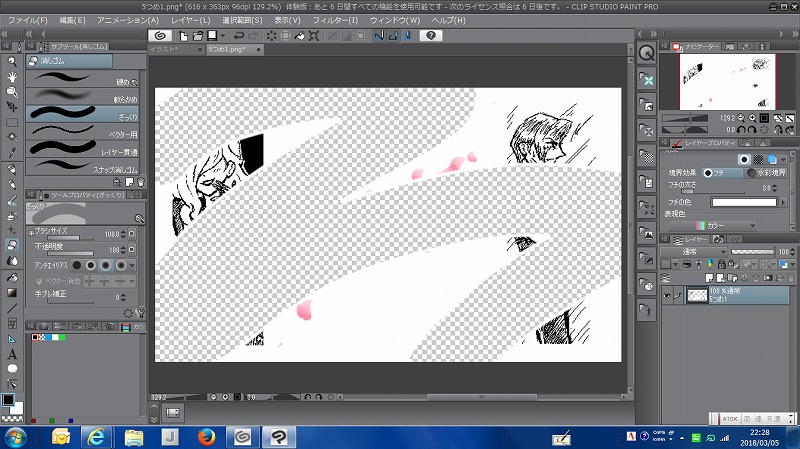Click the Save icon in command bar
Image resolution: width=800 pixels, height=449 pixels.
212,36
